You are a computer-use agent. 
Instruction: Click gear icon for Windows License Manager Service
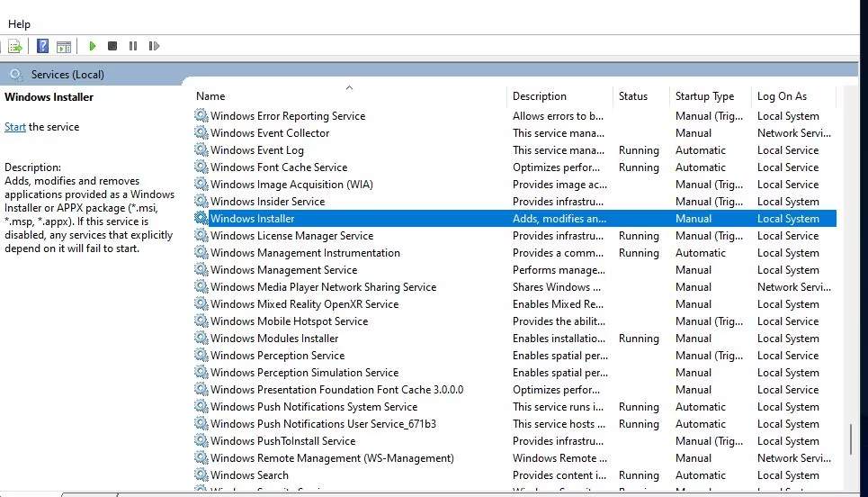(x=201, y=236)
